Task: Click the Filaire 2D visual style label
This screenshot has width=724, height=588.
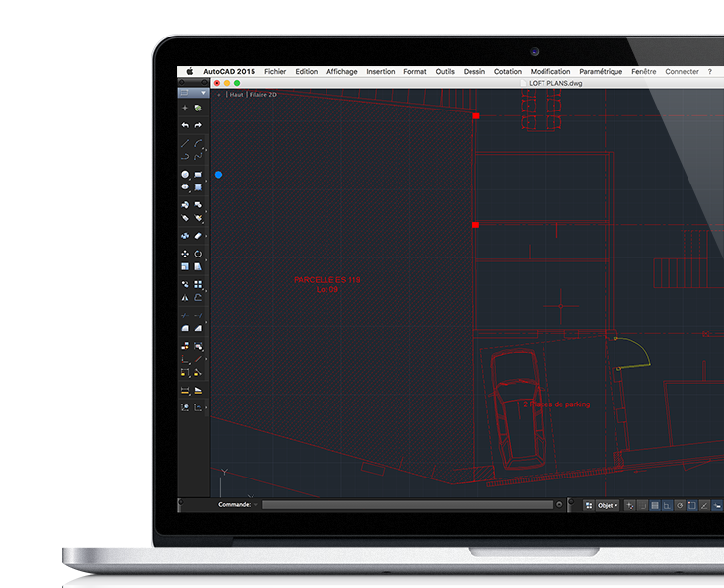Action: [262, 95]
